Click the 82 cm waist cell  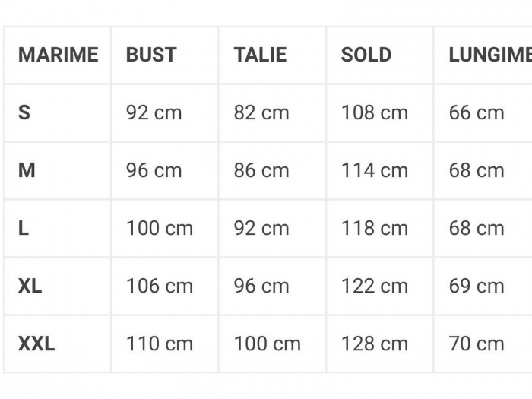coord(261,112)
